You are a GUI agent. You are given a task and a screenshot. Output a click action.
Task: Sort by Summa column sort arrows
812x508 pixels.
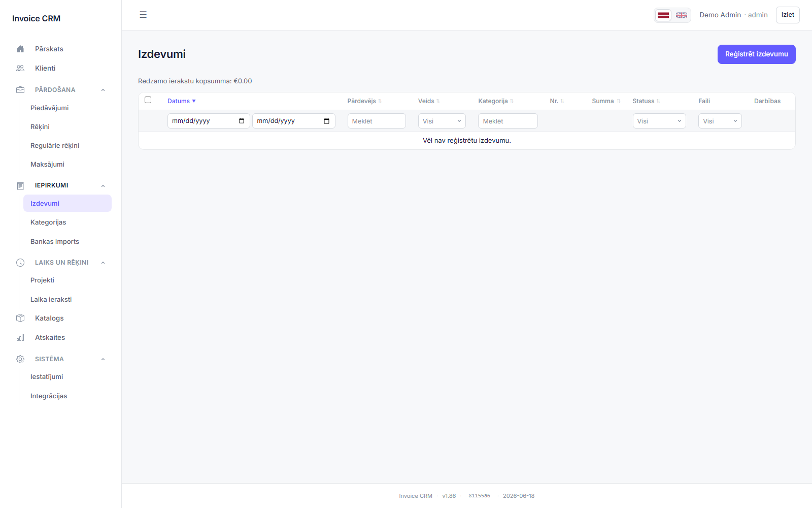[x=618, y=101]
